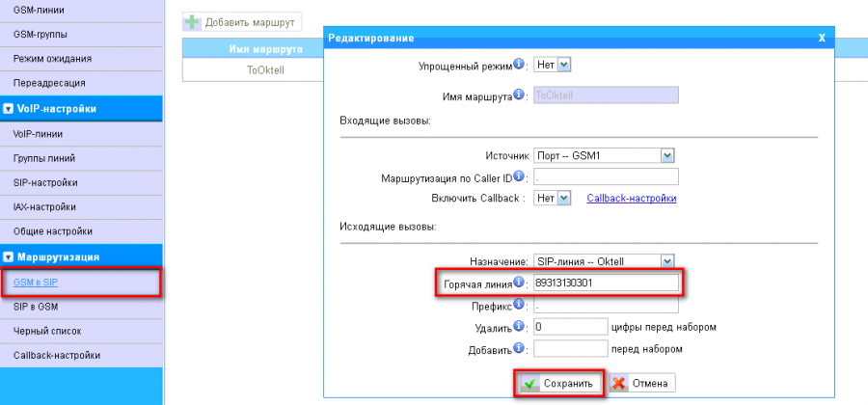Click info icon beside Имя маршрута
Image resolution: width=868 pixels, height=405 pixels.
519,94
